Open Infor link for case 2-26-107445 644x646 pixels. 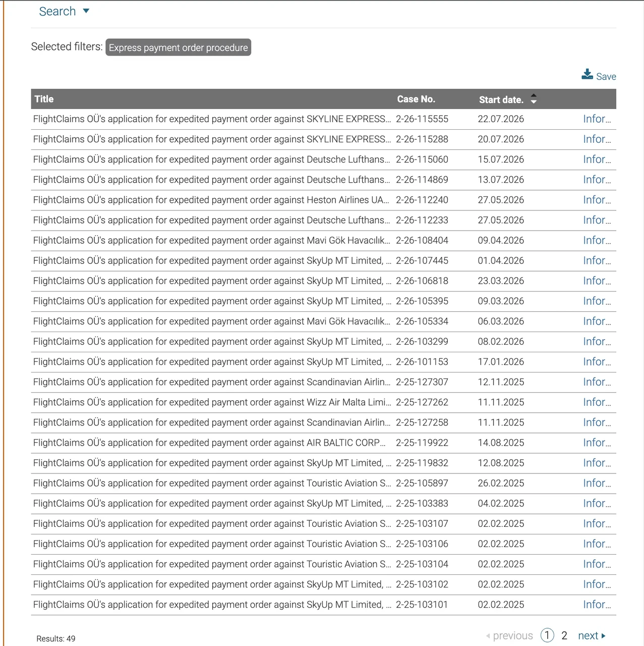coord(597,260)
